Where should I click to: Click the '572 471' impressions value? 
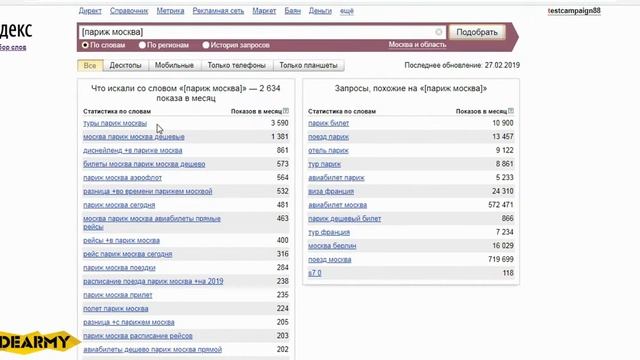pyautogui.click(x=501, y=205)
